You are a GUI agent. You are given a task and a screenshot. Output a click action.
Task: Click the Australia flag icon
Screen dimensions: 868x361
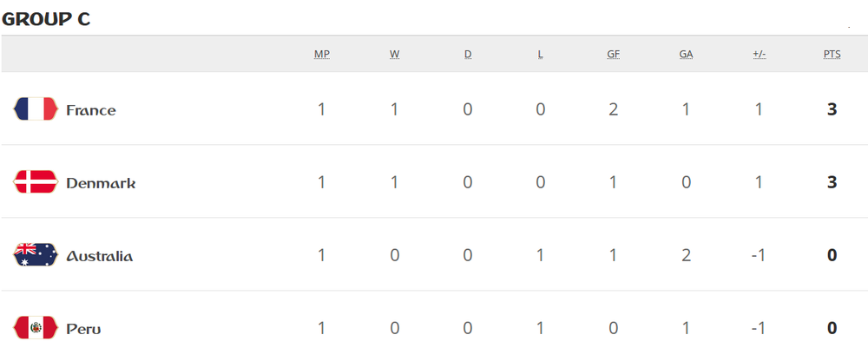click(x=36, y=255)
